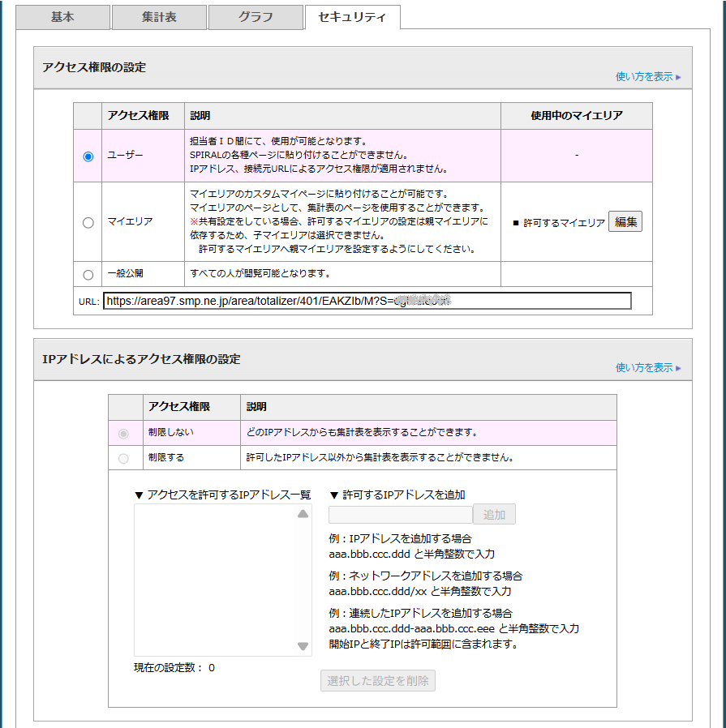The width and height of the screenshot is (726, 728).
Task: Focus the 許可するIPアドレスを追加 input box
Action: [400, 515]
